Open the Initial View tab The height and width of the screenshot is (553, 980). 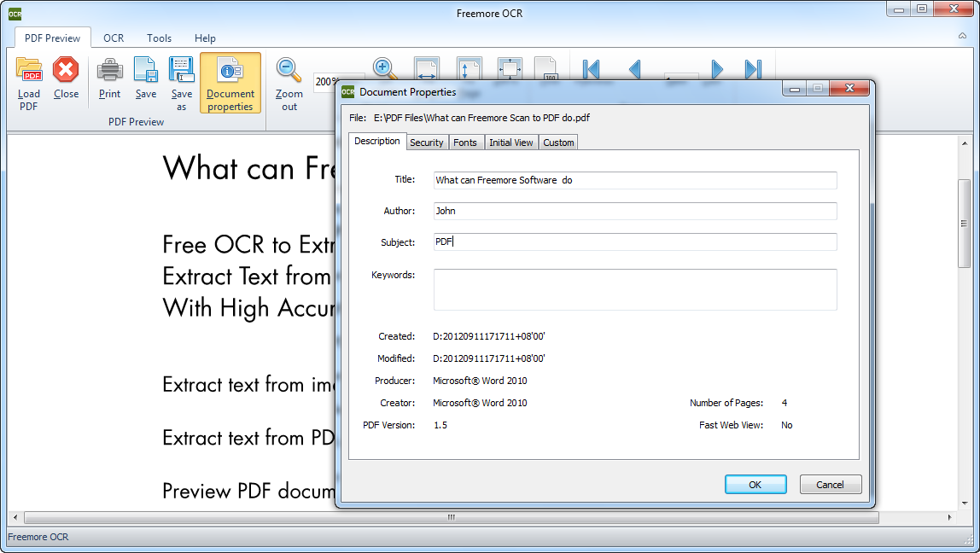click(510, 143)
